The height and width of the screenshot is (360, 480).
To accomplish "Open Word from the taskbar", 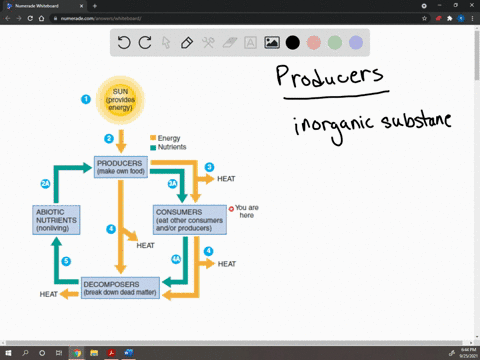I will tap(129, 353).
